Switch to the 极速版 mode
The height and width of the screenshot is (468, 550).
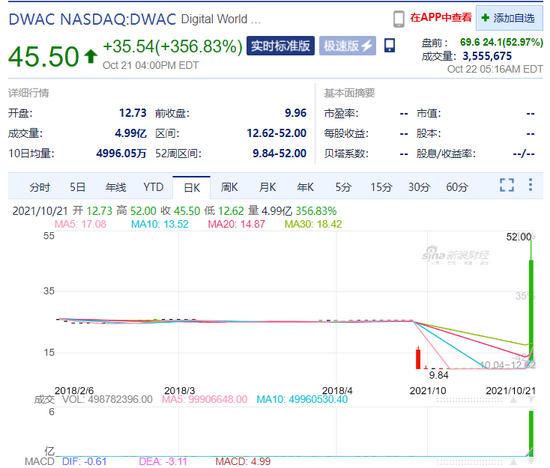coord(347,46)
